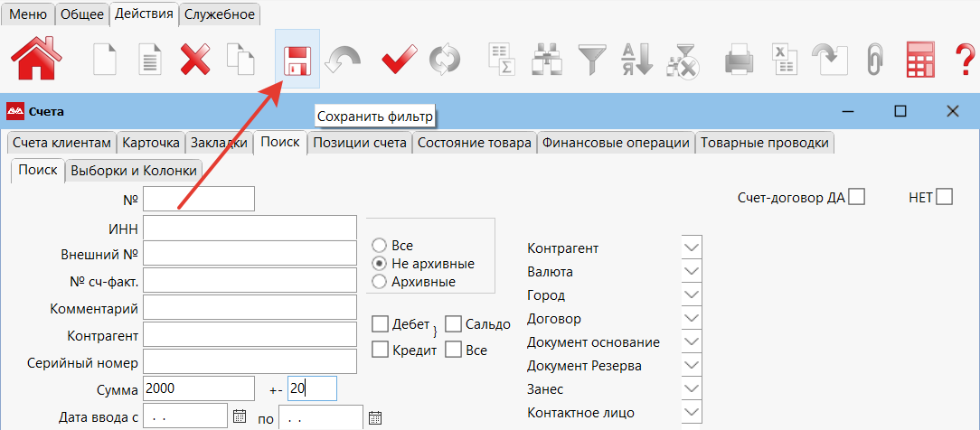Click the red Home icon

pyautogui.click(x=36, y=59)
